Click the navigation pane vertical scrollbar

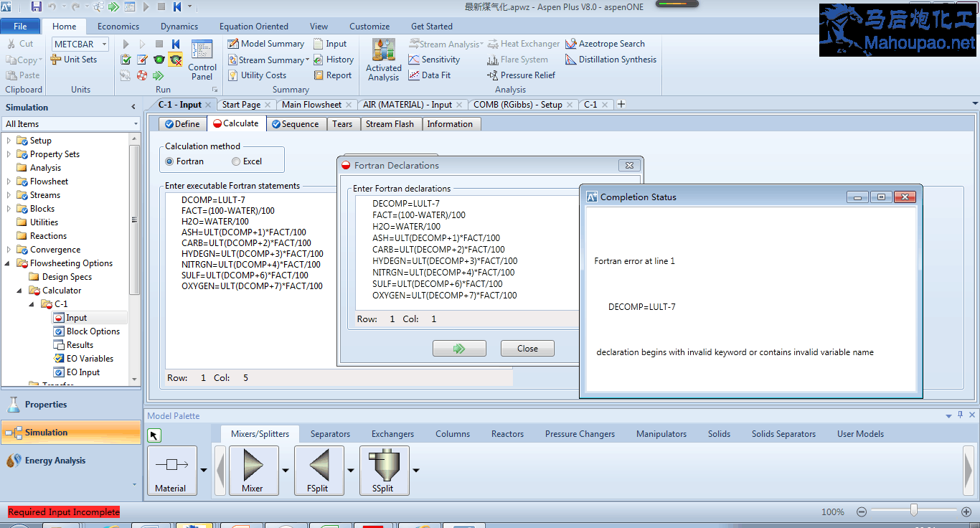coord(135,219)
